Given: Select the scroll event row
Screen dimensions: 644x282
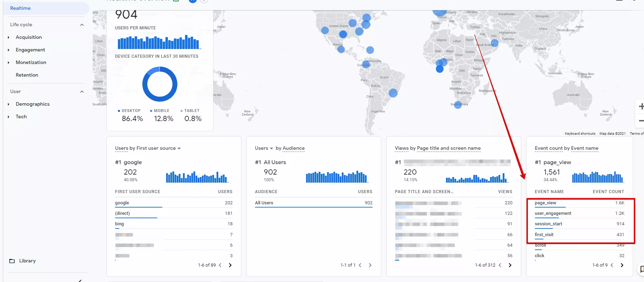Looking at the screenshot, I should (580, 245).
